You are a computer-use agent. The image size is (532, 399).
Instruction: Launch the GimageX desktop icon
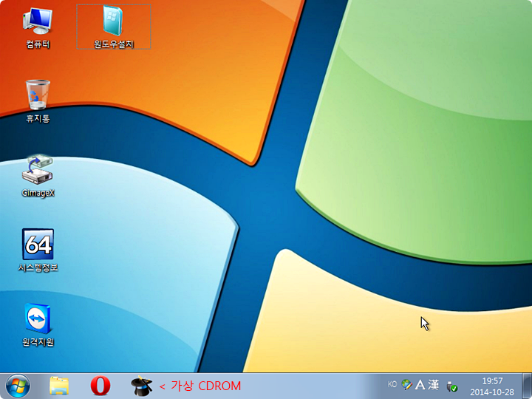pos(38,176)
